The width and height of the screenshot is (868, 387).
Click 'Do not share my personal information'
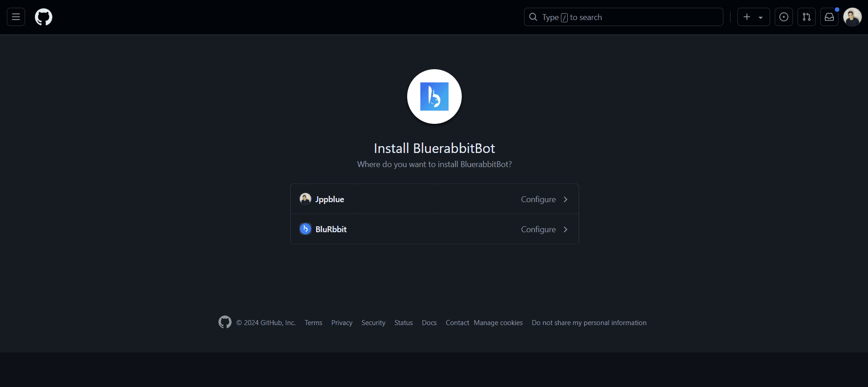coord(589,323)
